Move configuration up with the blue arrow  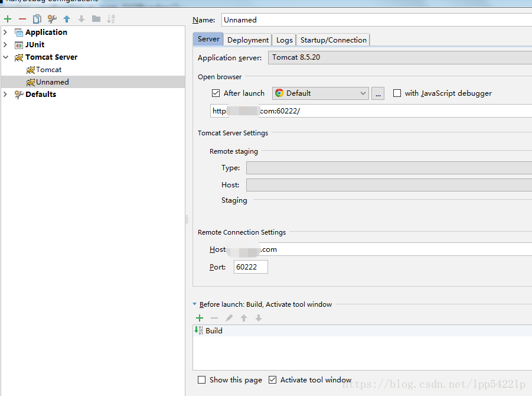67,19
